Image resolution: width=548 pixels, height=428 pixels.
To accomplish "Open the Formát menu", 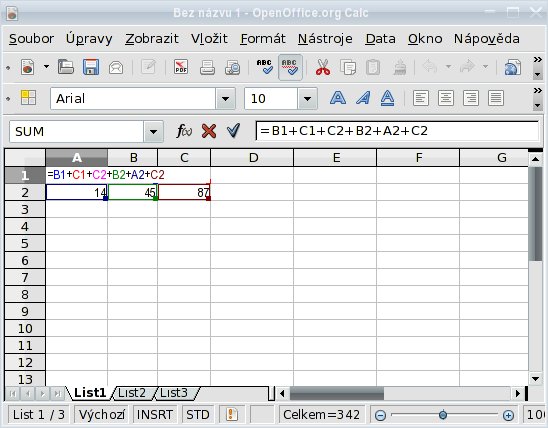I will coord(263,38).
